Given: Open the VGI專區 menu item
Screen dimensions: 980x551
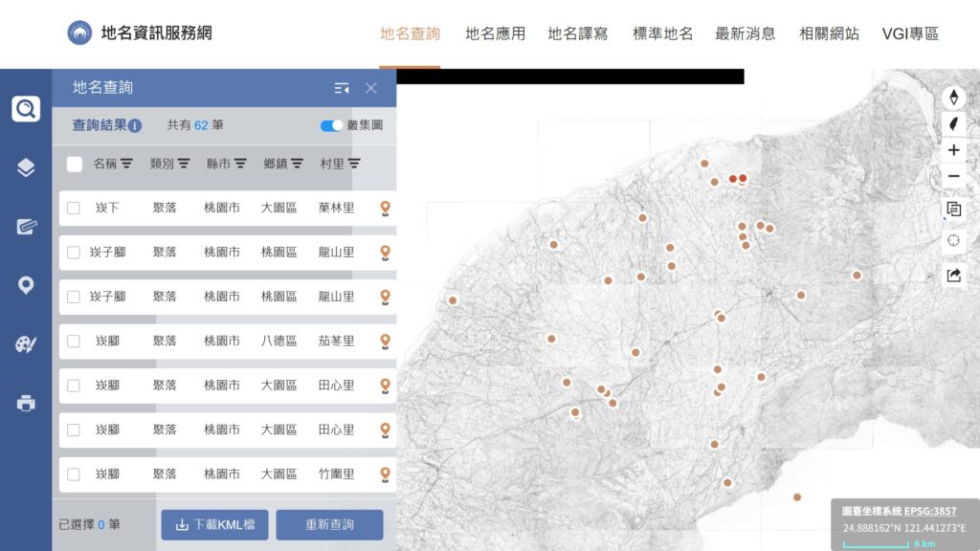Looking at the screenshot, I should coord(910,33).
